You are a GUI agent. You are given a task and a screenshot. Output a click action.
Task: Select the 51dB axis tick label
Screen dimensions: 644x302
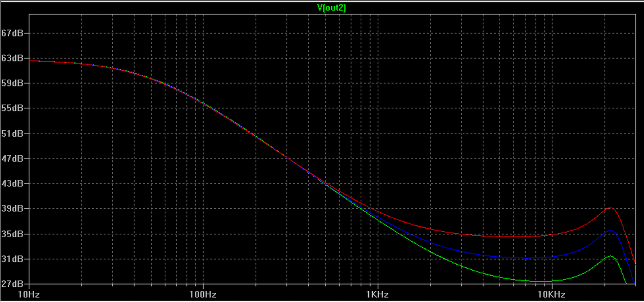[12, 134]
